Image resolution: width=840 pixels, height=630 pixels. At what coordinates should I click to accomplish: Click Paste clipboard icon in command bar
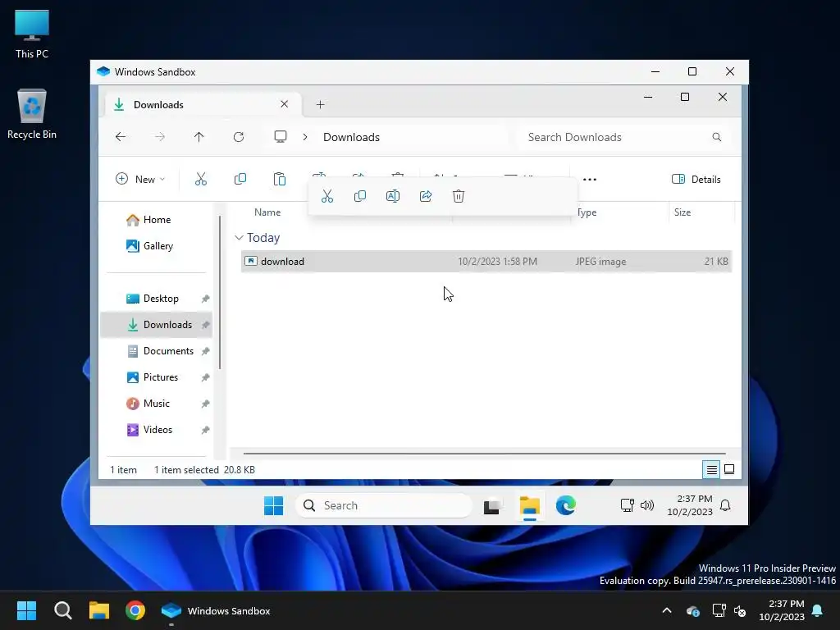pos(279,179)
